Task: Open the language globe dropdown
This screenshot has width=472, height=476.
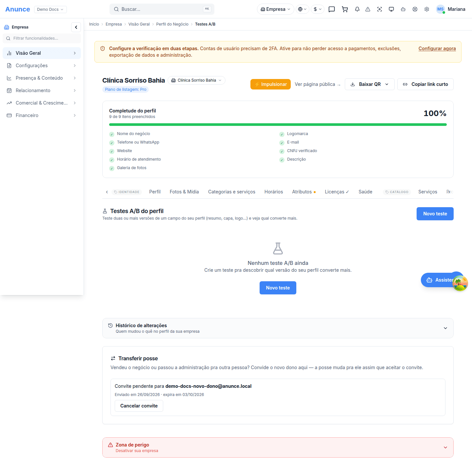Action: pos(302,9)
